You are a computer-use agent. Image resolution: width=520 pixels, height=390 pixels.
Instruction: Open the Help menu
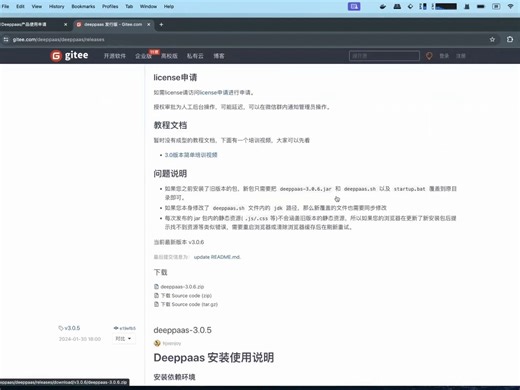(x=169, y=6)
